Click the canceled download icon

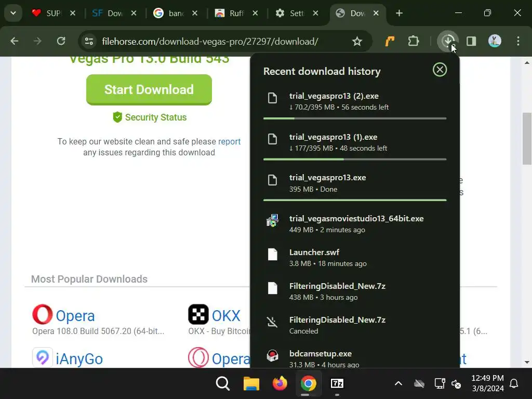[272, 322]
